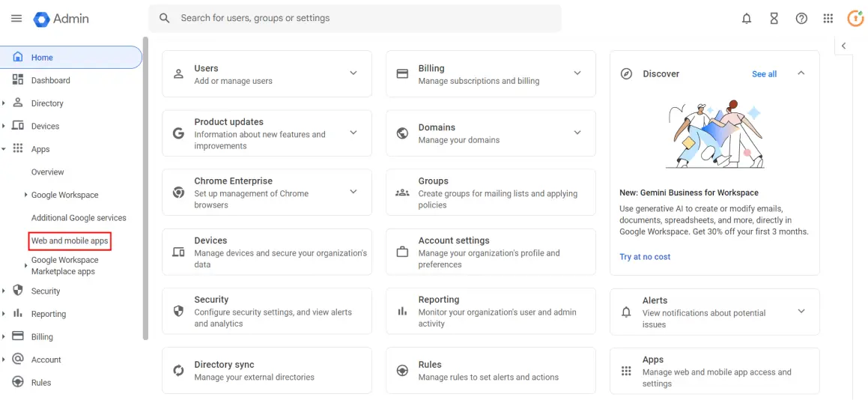Image resolution: width=868 pixels, height=400 pixels.
Task: Select Home in the sidebar
Action: [71, 57]
